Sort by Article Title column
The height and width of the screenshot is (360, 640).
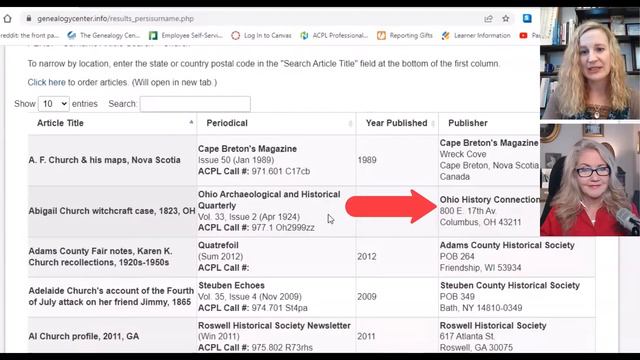(112, 123)
